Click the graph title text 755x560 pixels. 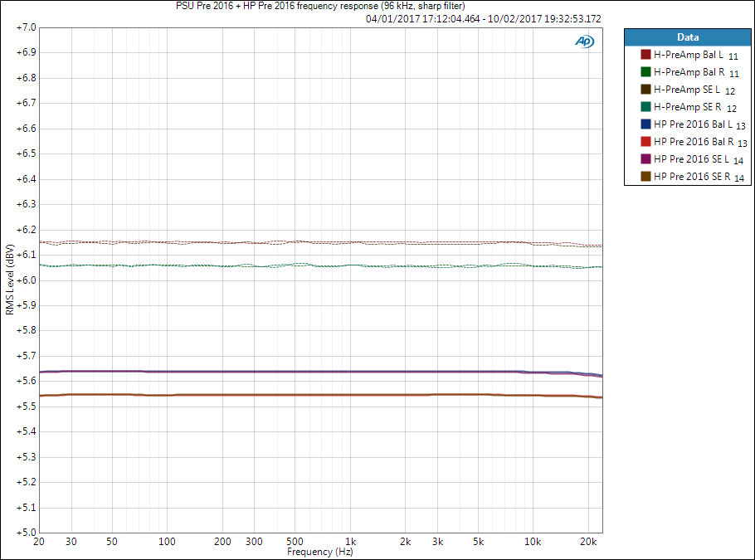(x=320, y=6)
